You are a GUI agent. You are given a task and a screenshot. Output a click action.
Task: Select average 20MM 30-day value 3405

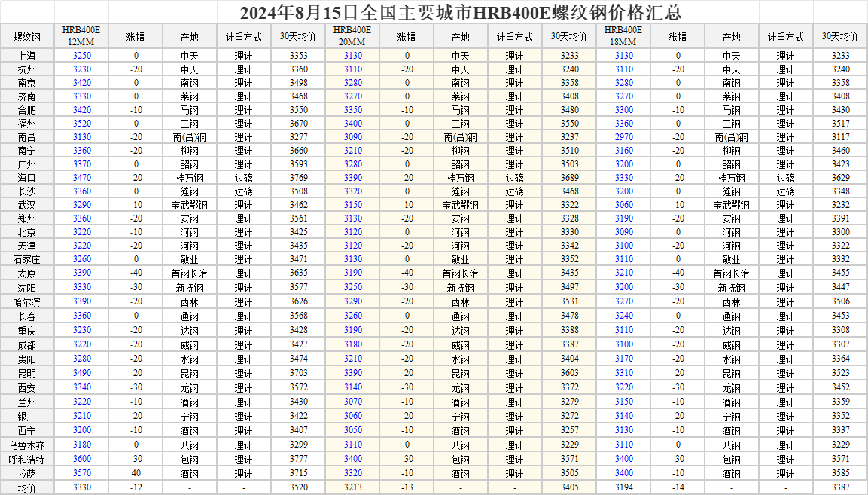(x=570, y=487)
